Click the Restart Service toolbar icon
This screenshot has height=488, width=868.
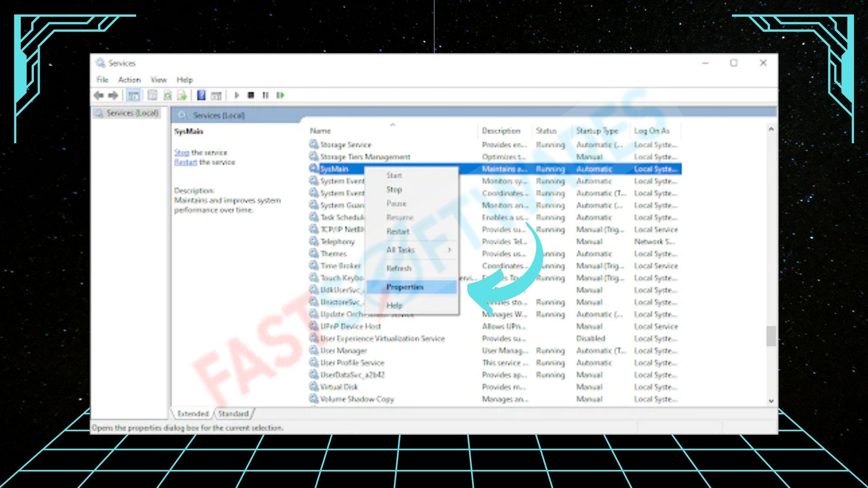[280, 95]
